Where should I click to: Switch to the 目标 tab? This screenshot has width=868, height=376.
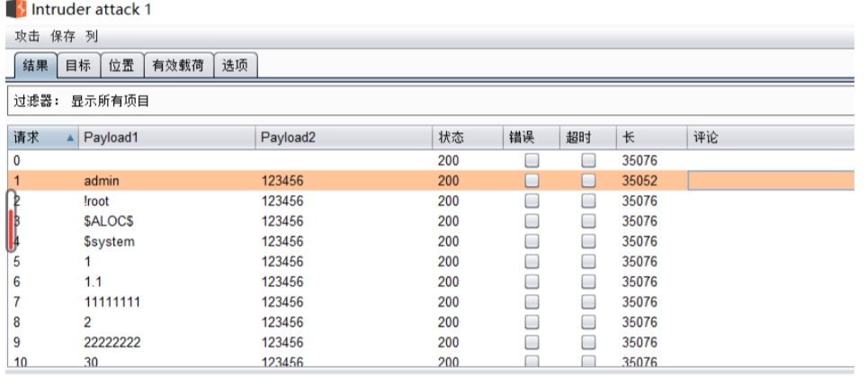[x=78, y=66]
